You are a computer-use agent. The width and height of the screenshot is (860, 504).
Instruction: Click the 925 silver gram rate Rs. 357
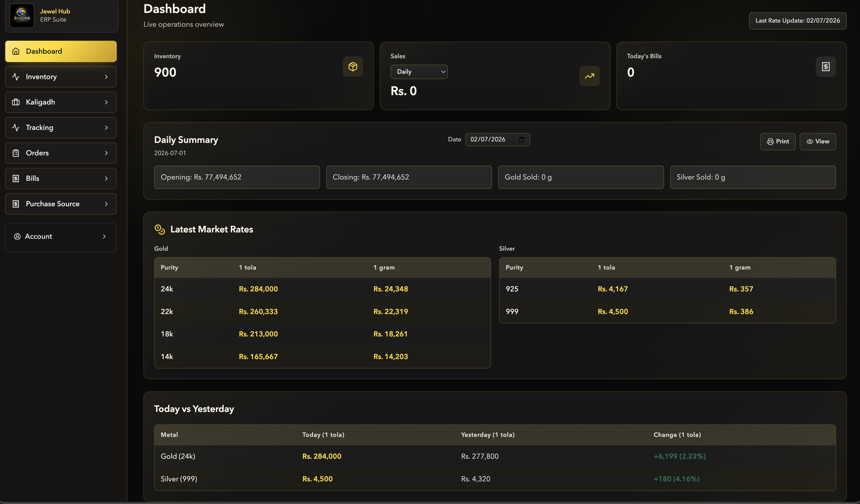[741, 289]
